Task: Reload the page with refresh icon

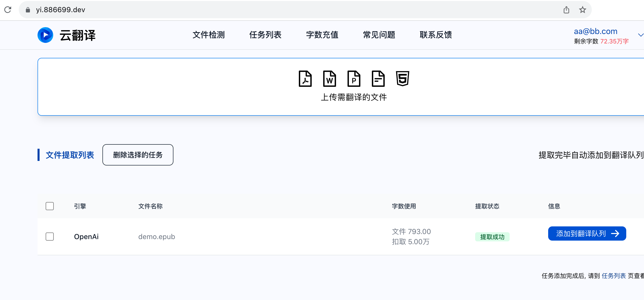Action: point(8,10)
